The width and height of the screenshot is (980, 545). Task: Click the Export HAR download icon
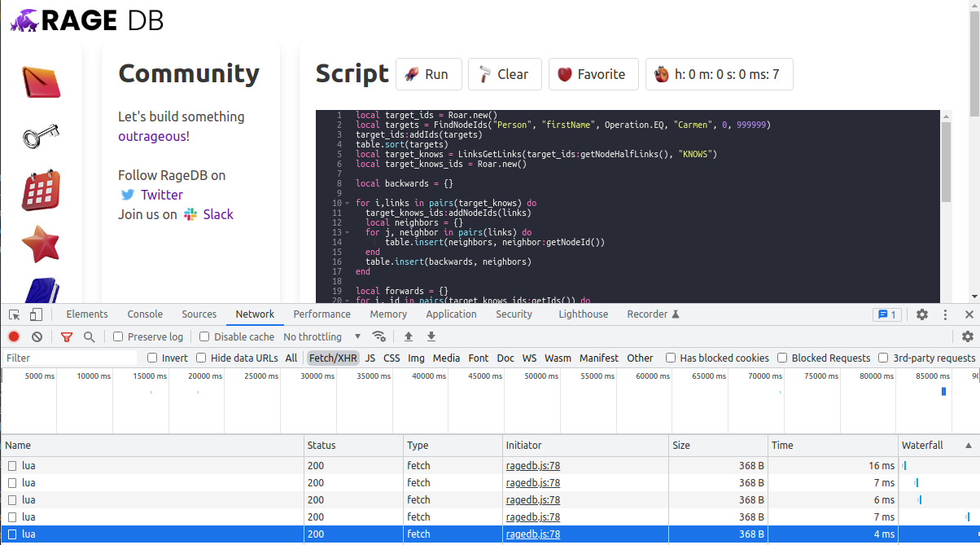pyautogui.click(x=431, y=336)
